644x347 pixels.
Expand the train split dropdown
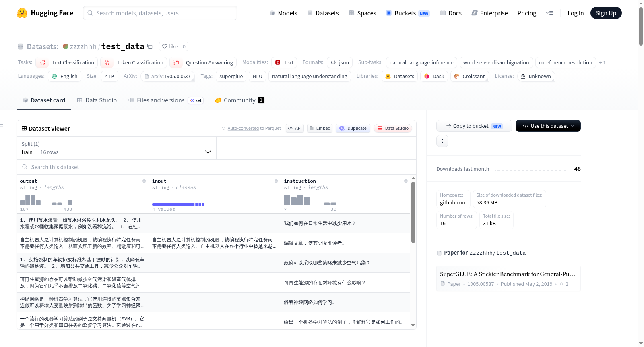116,148
